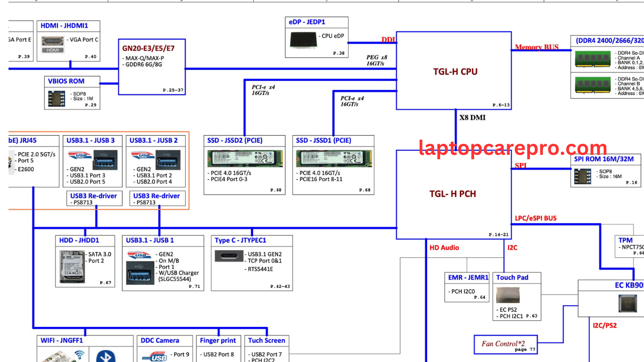Select the Type C connector image
Image resolution: width=644 pixels, height=362 pixels.
coord(230,255)
